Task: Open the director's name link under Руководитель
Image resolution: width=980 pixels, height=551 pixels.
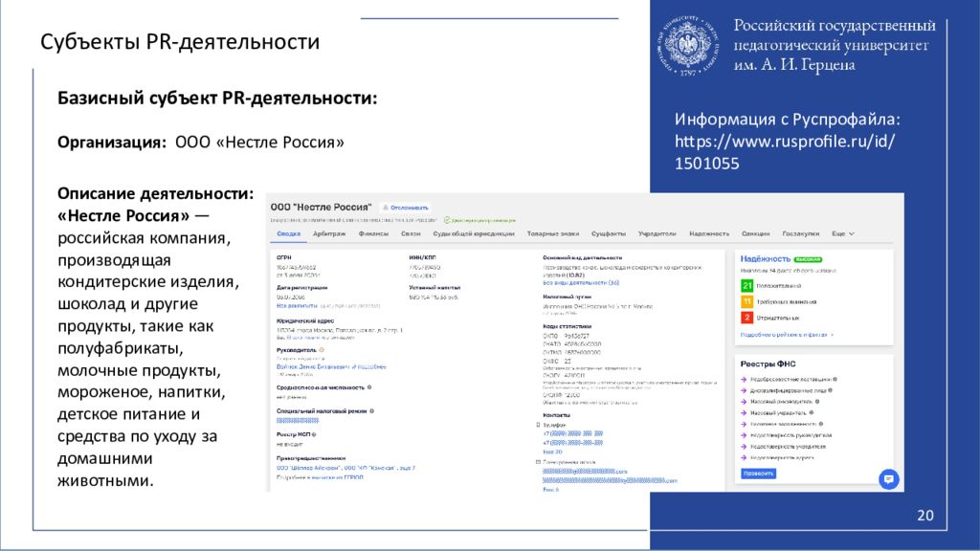Action: tap(313, 366)
